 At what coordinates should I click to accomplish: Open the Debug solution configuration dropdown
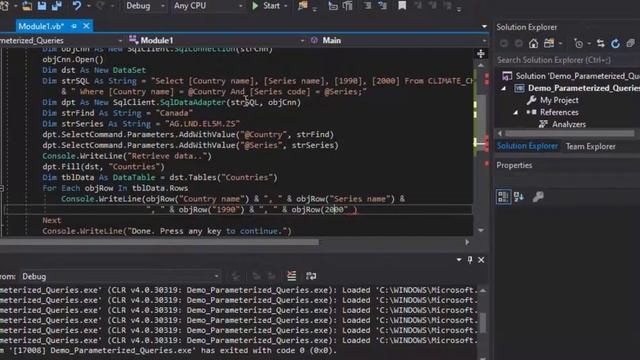[x=144, y=6]
